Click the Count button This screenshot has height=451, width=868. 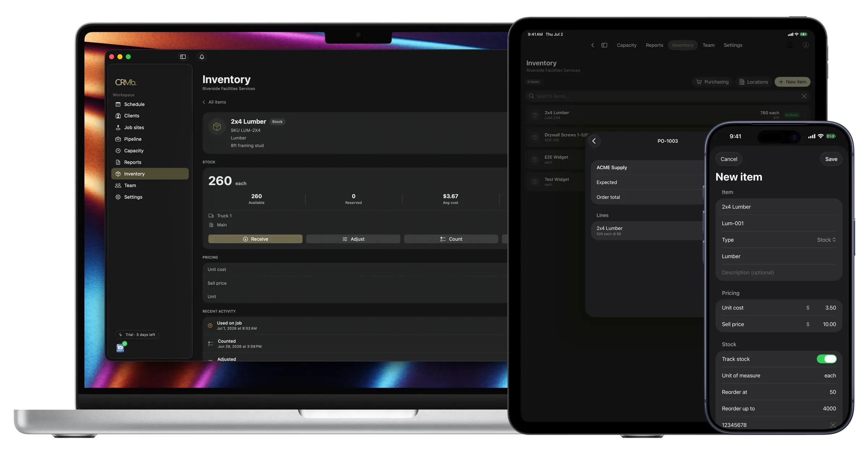(451, 239)
